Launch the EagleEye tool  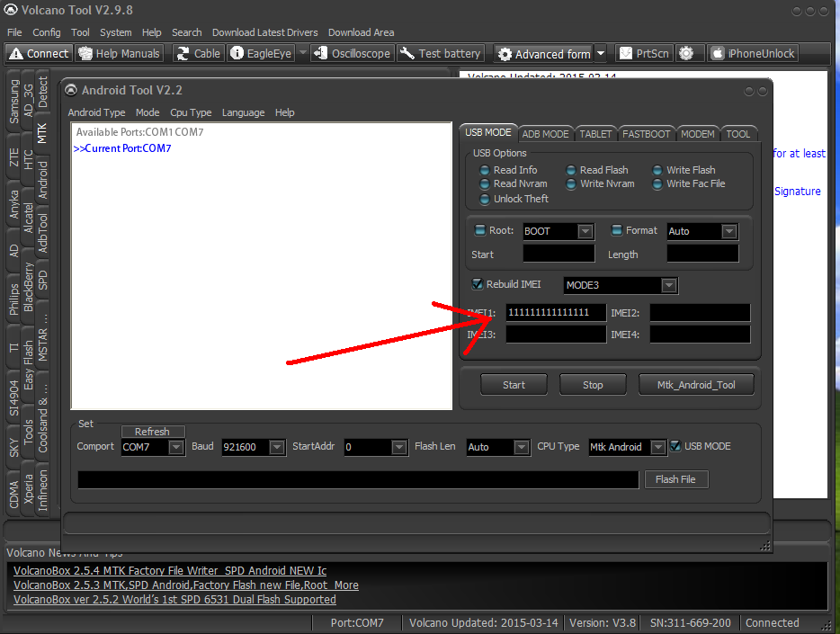261,54
